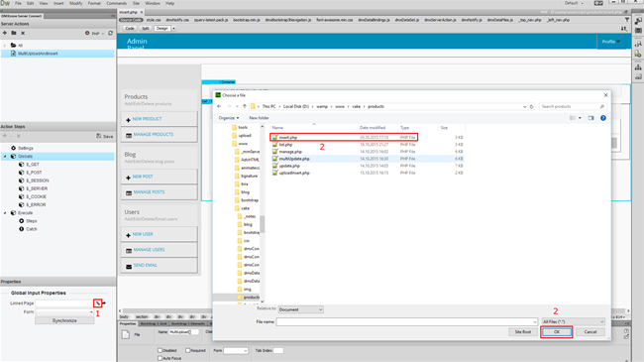Open the Profile dropdown in Admin Panel
Image resolution: width=644 pixels, height=362 pixels.
611,42
